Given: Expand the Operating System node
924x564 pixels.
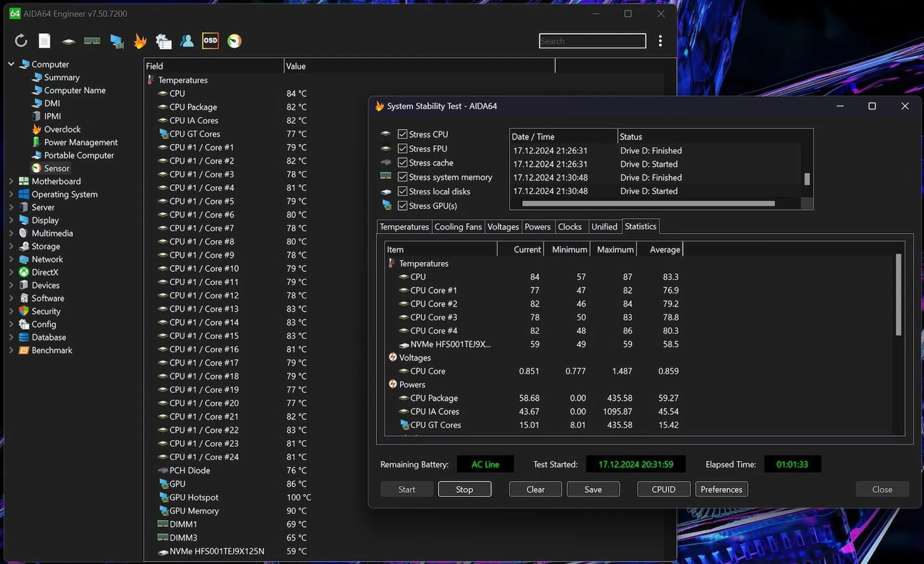Looking at the screenshot, I should coord(11,194).
